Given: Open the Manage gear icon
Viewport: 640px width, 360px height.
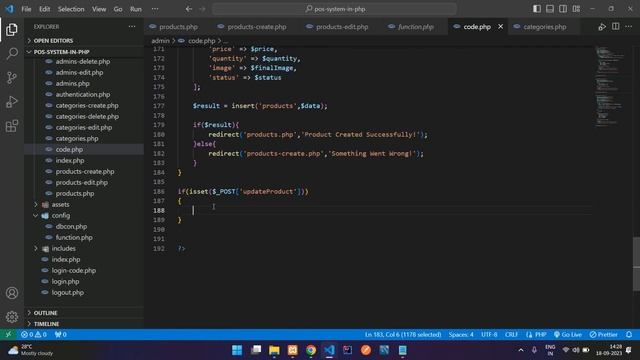Looking at the screenshot, I should pyautogui.click(x=12, y=317).
